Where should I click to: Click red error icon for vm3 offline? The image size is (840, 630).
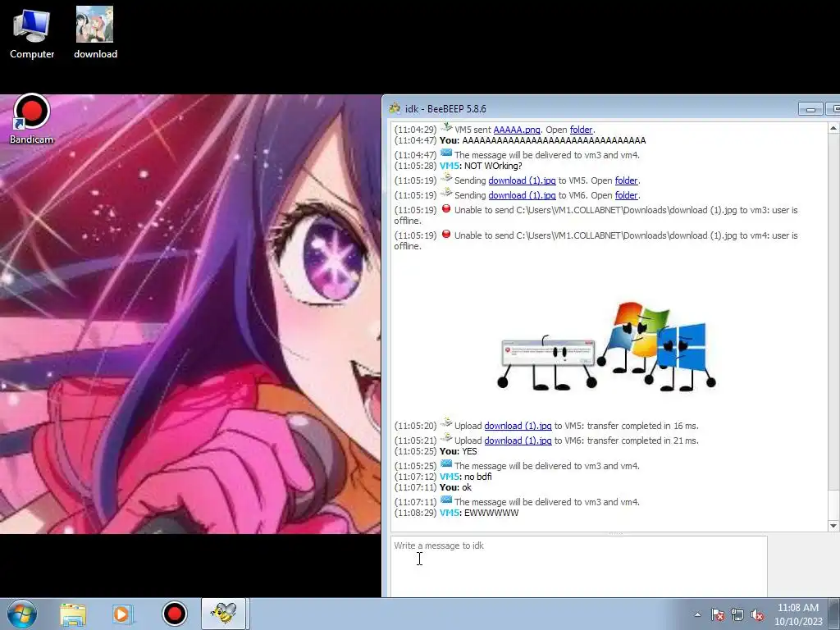click(445, 209)
